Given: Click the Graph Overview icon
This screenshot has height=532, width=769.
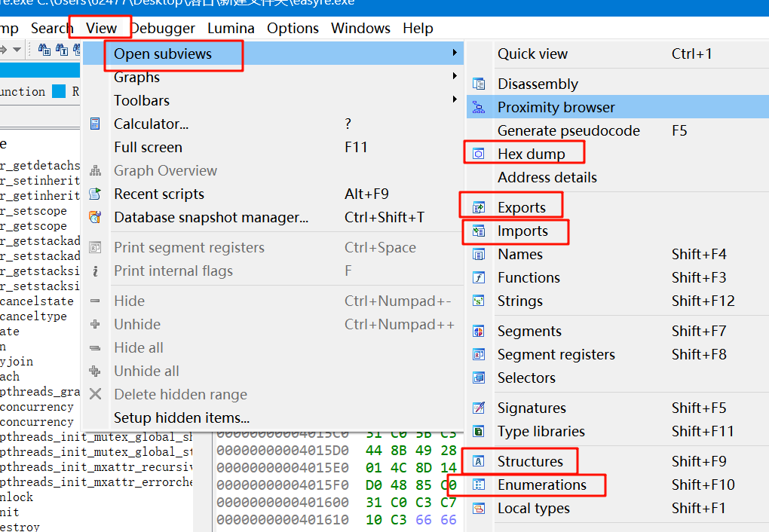Looking at the screenshot, I should tap(95, 170).
